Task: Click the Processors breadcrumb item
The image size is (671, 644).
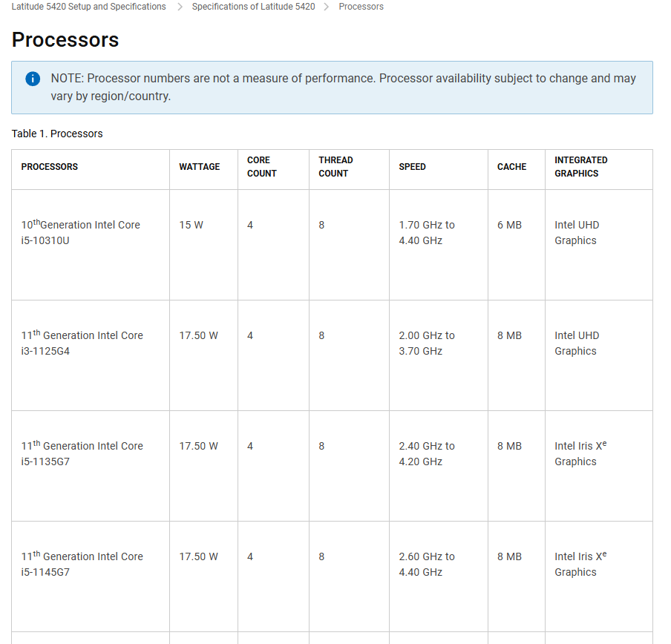Action: tap(361, 7)
